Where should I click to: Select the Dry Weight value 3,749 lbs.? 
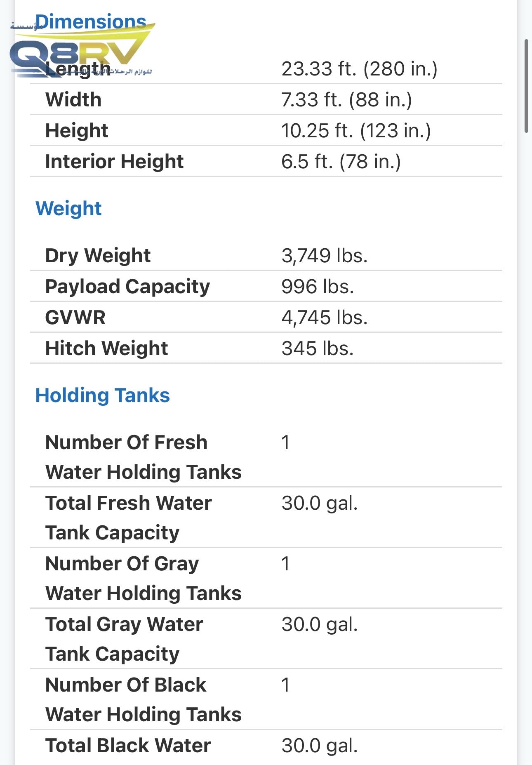(324, 256)
